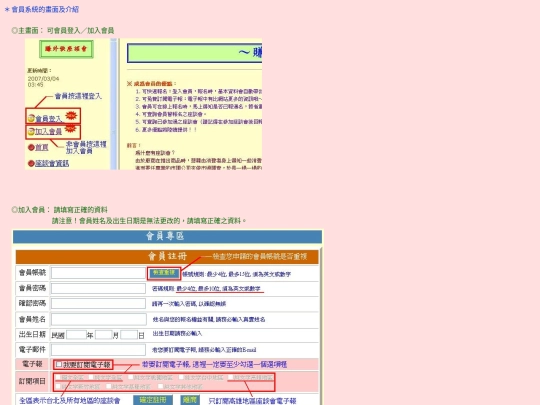Click the 會員登入 link in the sidebar

(x=48, y=119)
